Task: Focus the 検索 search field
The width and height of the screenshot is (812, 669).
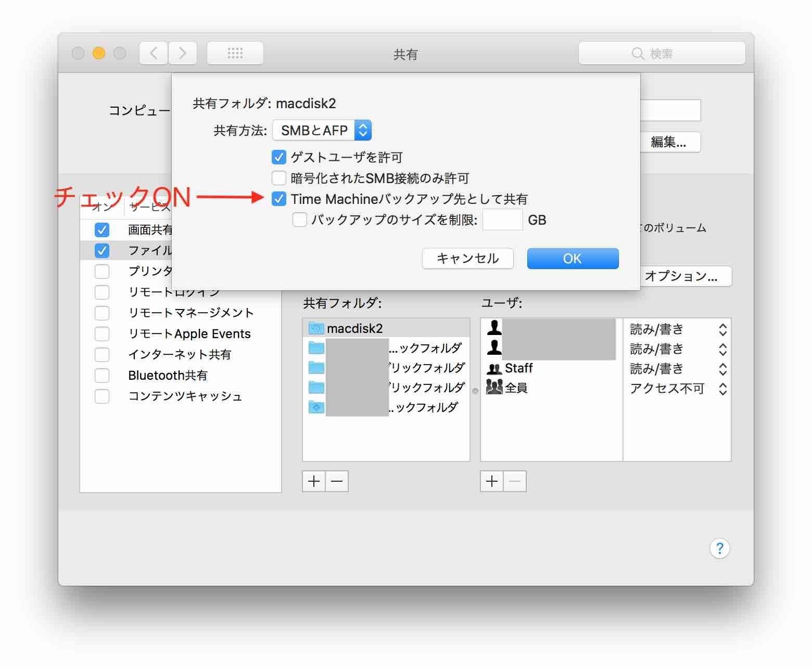Action: (662, 53)
